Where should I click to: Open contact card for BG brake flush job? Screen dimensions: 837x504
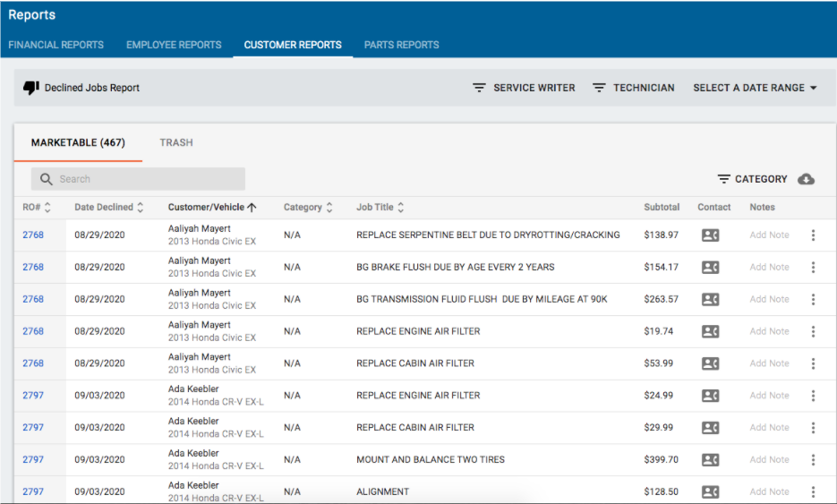pos(710,268)
